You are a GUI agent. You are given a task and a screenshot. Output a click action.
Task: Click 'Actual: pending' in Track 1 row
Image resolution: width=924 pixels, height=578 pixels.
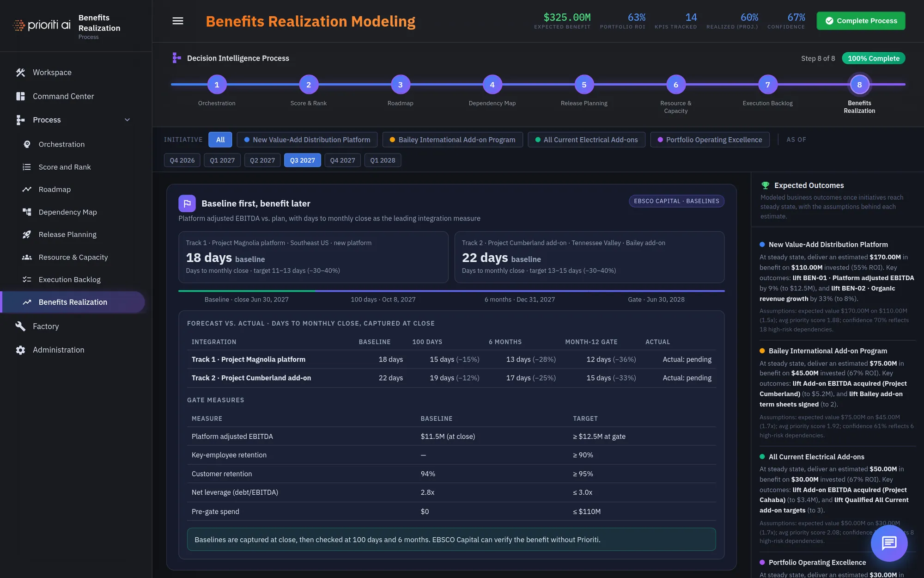click(687, 359)
